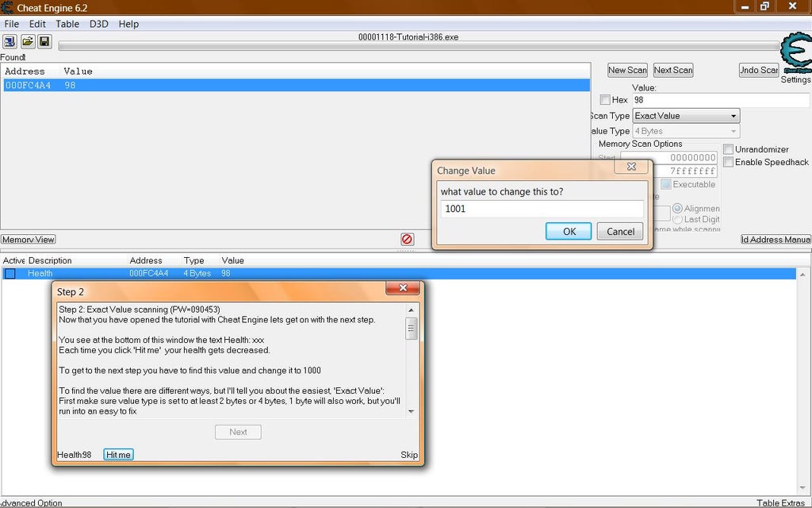This screenshot has height=508, width=812.
Task: Click the open folder toolbar icon
Action: pos(28,41)
